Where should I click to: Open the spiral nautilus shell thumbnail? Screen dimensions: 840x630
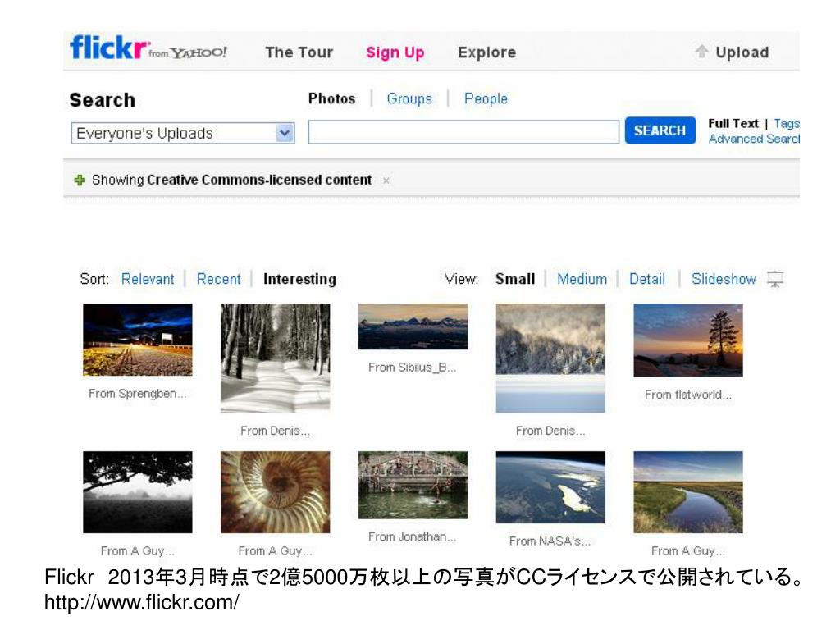tap(276, 492)
